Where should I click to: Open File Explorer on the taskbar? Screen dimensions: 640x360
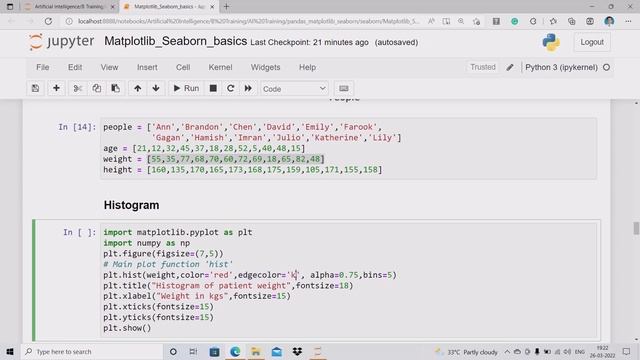point(256,351)
